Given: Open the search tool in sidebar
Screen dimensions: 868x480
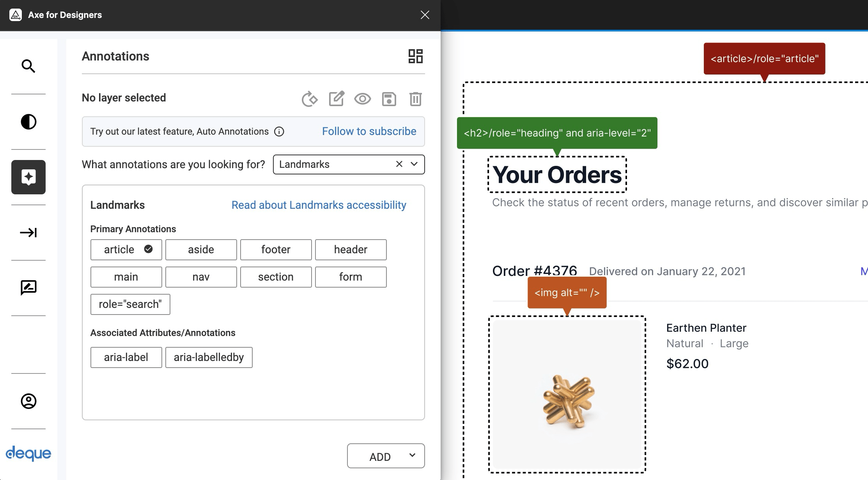Looking at the screenshot, I should tap(28, 66).
